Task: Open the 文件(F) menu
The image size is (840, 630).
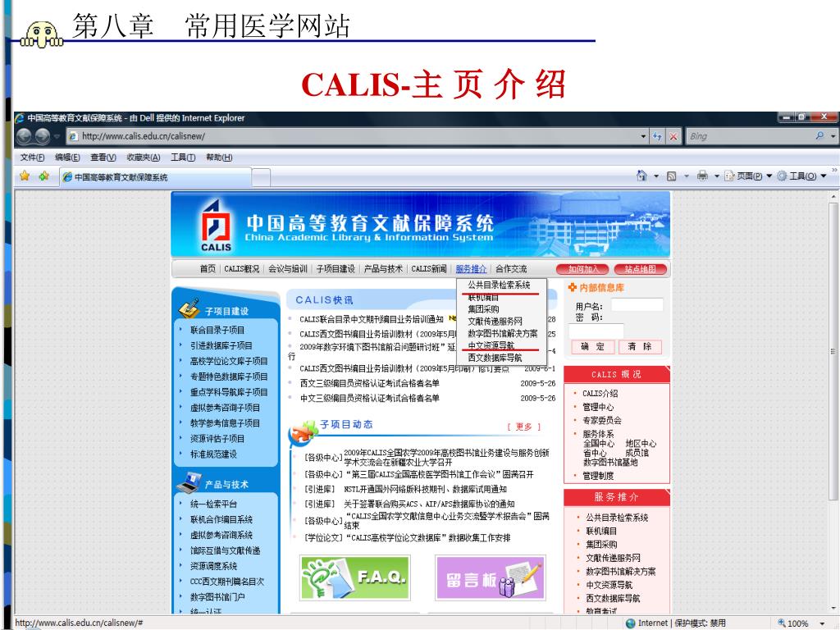Action: click(33, 157)
